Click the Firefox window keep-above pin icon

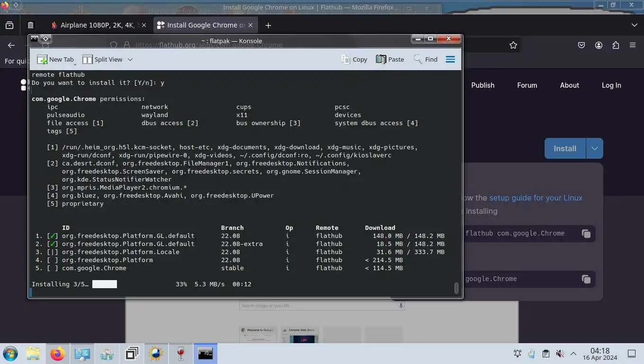(16, 5)
